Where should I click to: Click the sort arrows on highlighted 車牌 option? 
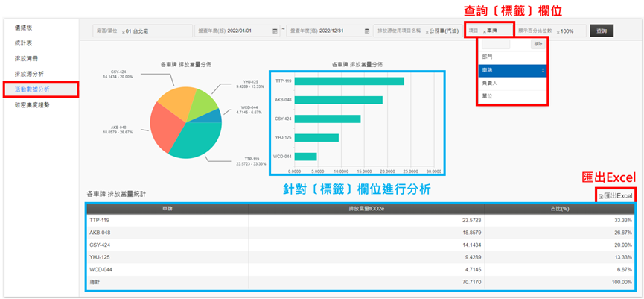click(543, 70)
